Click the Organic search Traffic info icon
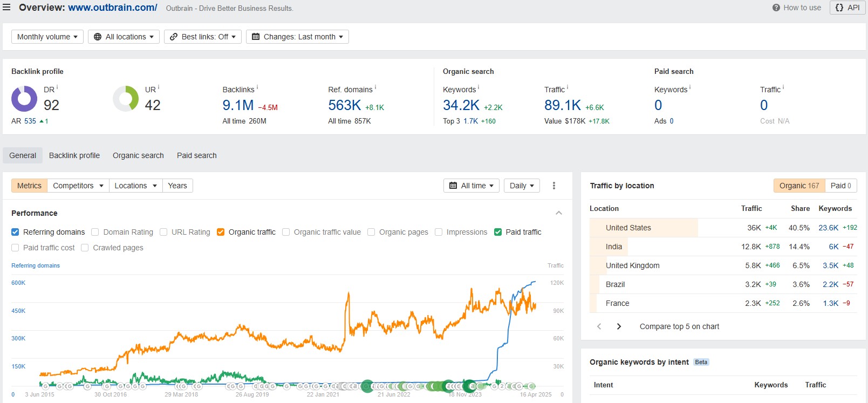Image resolution: width=868 pixels, height=403 pixels. [x=568, y=87]
